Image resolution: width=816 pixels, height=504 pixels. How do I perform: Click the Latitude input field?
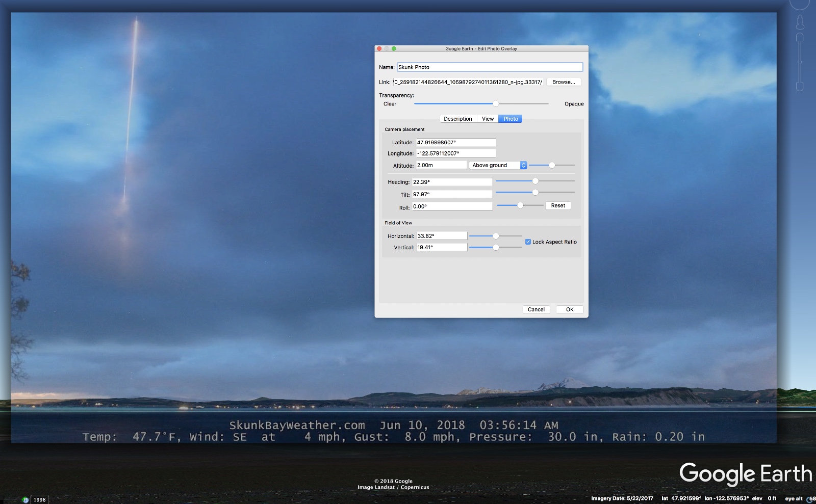click(455, 143)
